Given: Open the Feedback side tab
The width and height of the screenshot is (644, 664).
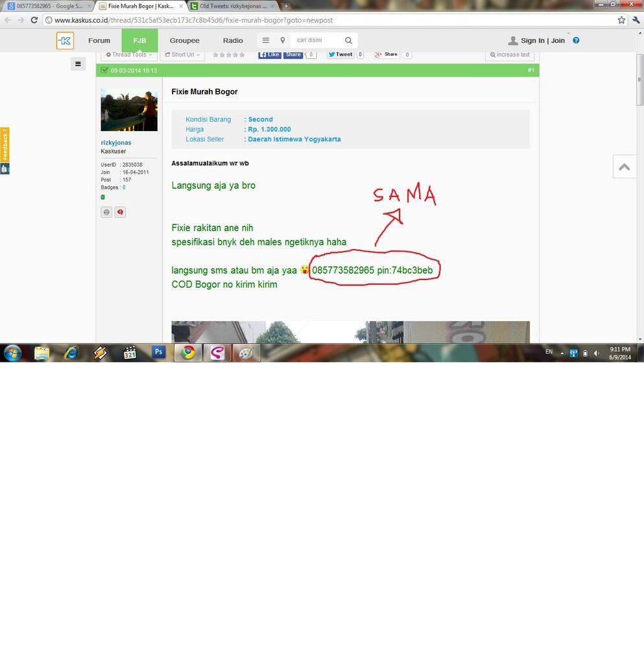Looking at the screenshot, I should (5, 145).
